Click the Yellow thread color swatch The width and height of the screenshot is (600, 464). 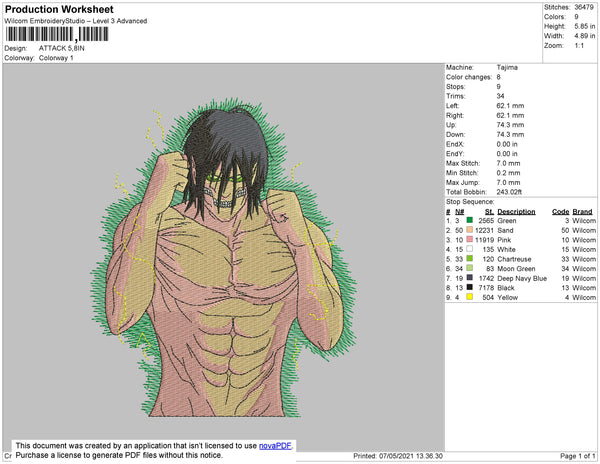click(x=470, y=297)
